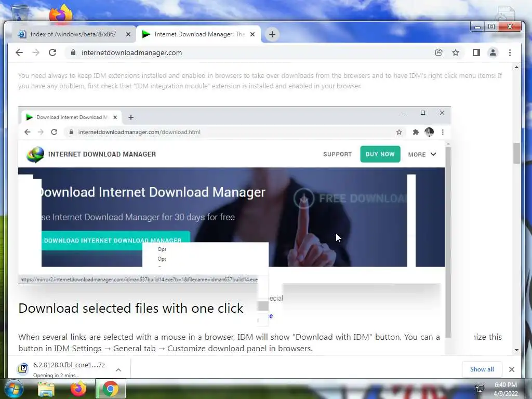
Task: Dismiss the downloads bar with the X
Action: click(512, 369)
